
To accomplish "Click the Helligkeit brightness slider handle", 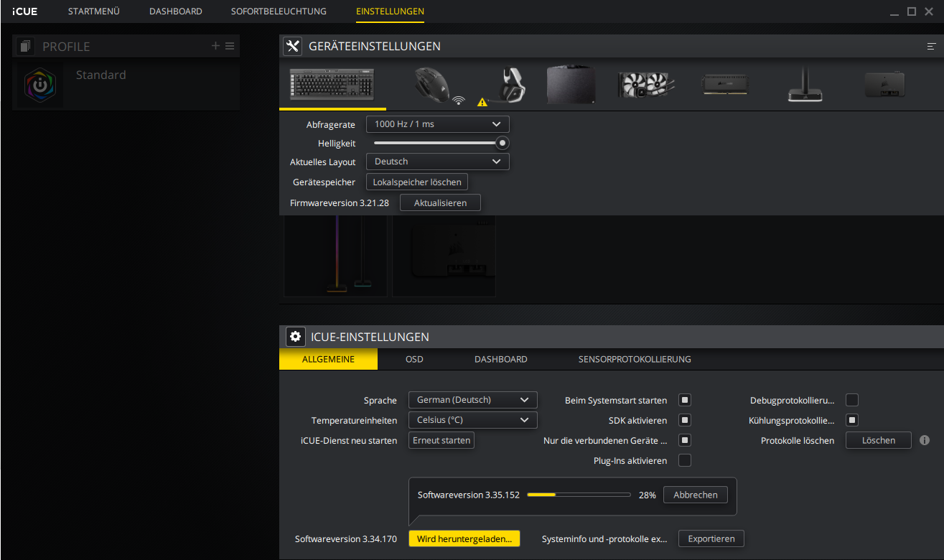I will (x=503, y=143).
